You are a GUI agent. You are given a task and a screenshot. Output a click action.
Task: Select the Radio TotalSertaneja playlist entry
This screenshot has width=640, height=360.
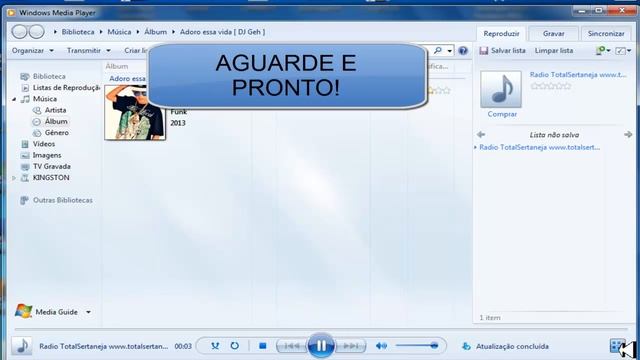(540, 147)
